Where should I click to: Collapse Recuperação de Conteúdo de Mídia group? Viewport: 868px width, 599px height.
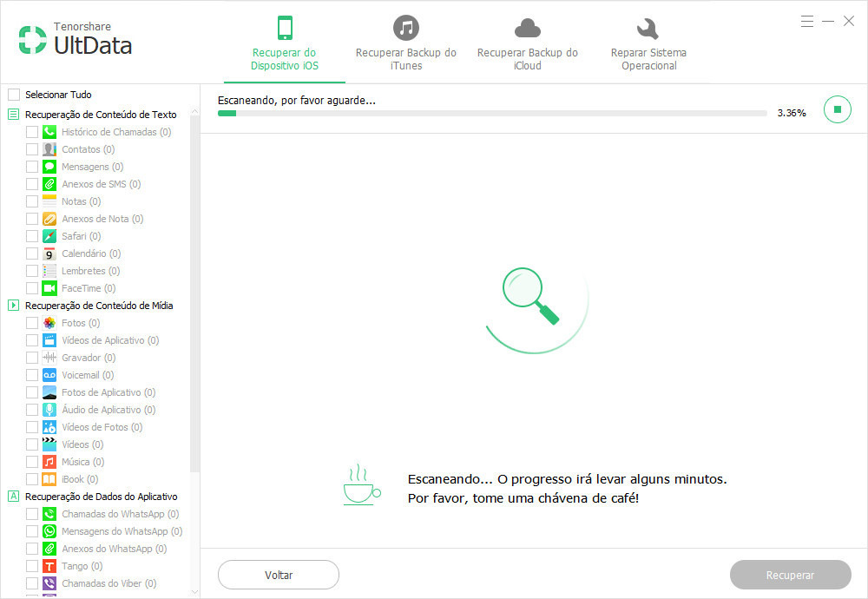pos(13,306)
